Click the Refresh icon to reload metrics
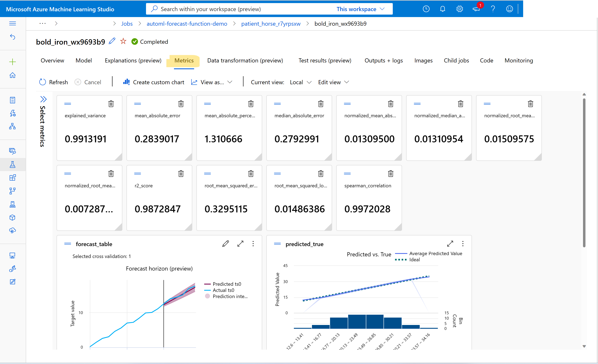The height and width of the screenshot is (364, 598). [42, 82]
